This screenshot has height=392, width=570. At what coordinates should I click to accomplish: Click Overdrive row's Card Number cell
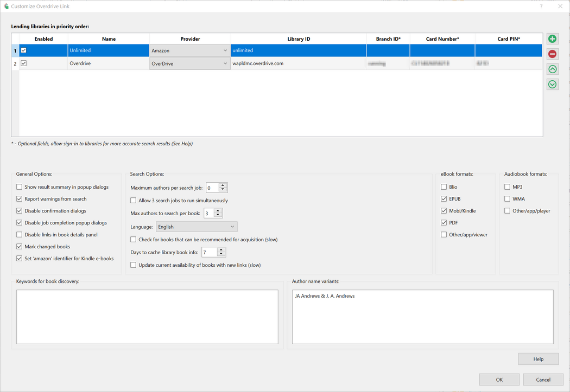click(x=442, y=63)
